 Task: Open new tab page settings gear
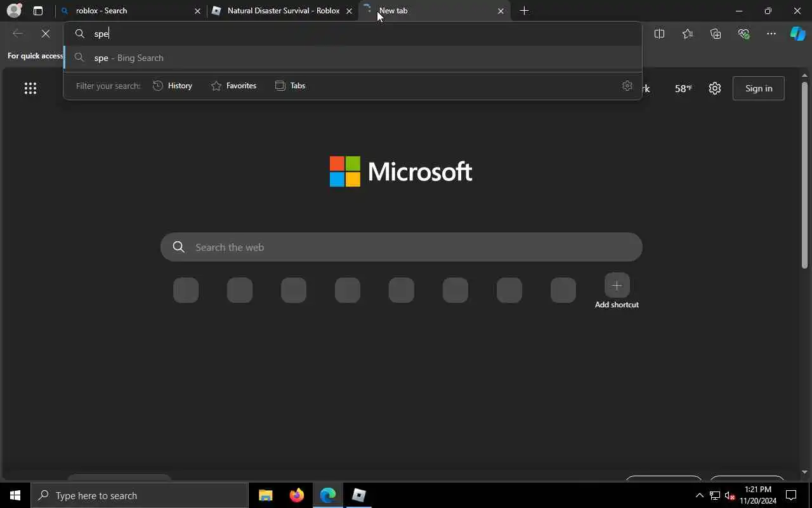point(715,88)
